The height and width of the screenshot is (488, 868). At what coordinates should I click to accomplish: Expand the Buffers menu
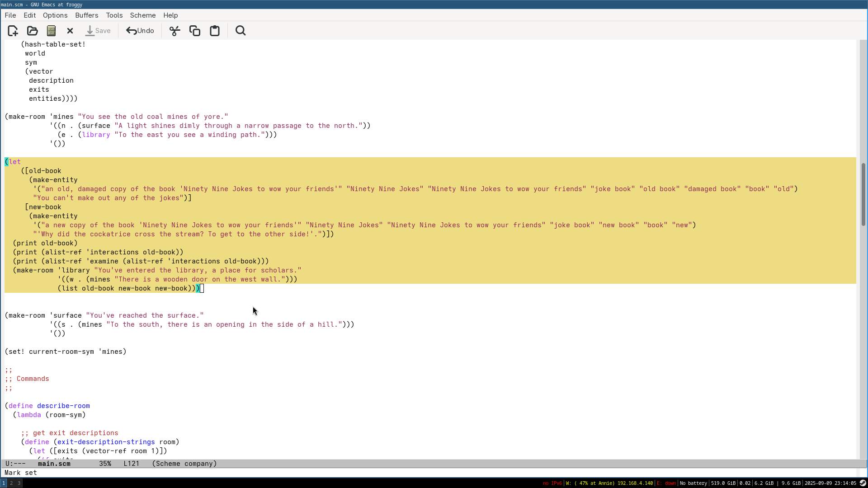[86, 15]
